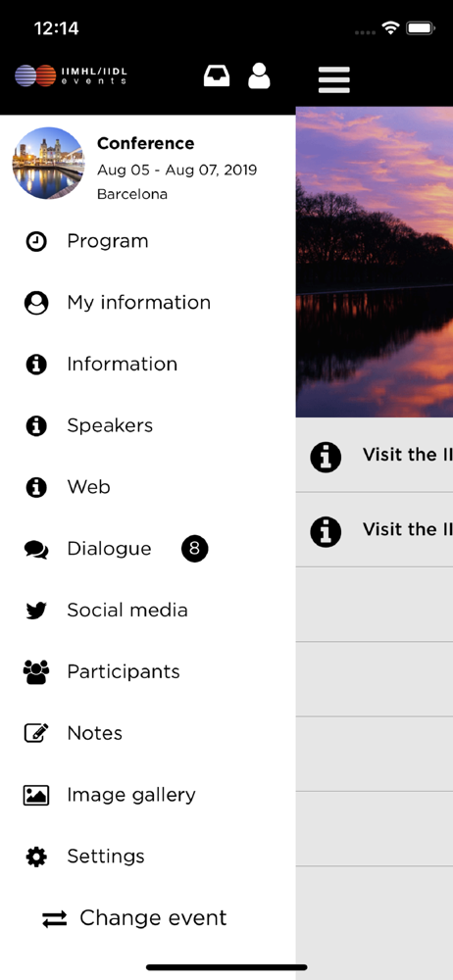
Task: Select the Speakers menu entry
Action: [x=148, y=425]
